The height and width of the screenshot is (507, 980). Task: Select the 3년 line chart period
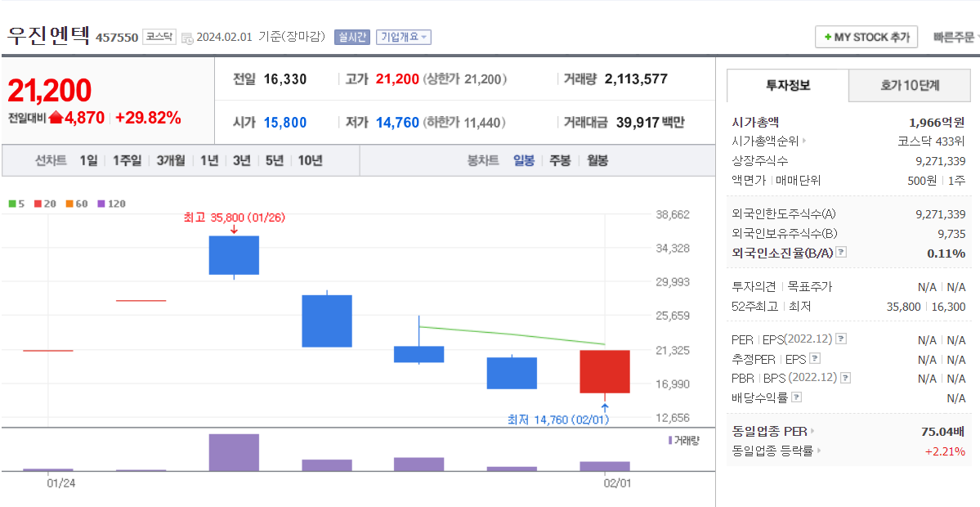242,160
